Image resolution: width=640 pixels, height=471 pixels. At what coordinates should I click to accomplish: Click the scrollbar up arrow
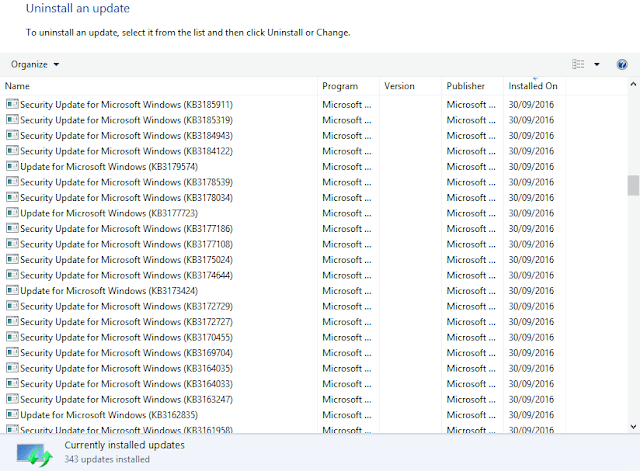pos(633,84)
